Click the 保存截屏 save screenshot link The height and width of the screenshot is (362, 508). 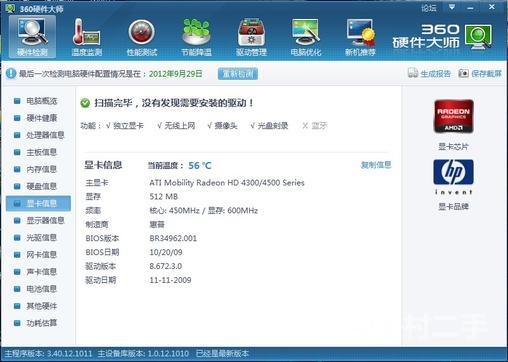480,73
